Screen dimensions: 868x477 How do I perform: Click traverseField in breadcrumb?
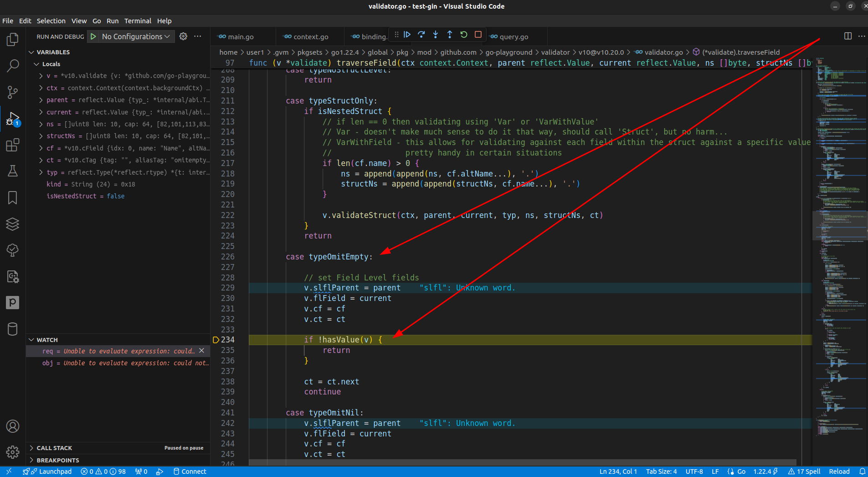pos(740,52)
